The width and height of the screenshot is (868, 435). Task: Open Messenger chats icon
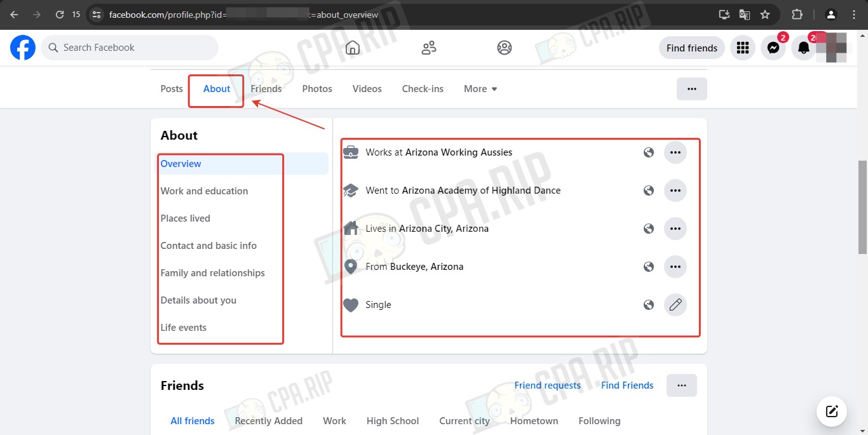pyautogui.click(x=773, y=48)
